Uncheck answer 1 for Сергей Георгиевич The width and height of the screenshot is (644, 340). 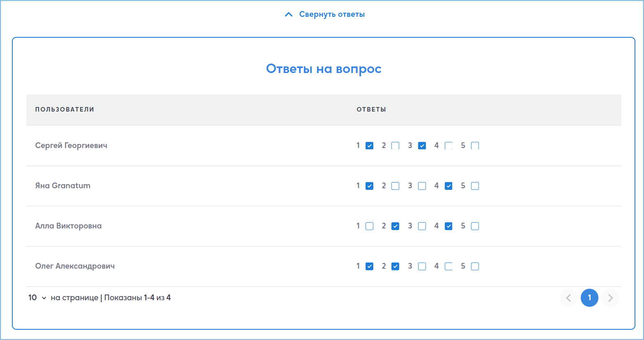[x=369, y=146]
